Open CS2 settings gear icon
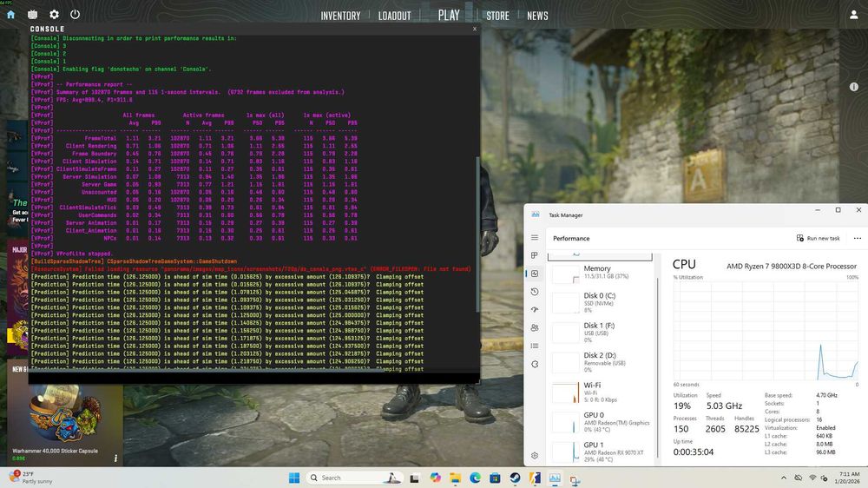Screen dimensions: 868x488 54,15
